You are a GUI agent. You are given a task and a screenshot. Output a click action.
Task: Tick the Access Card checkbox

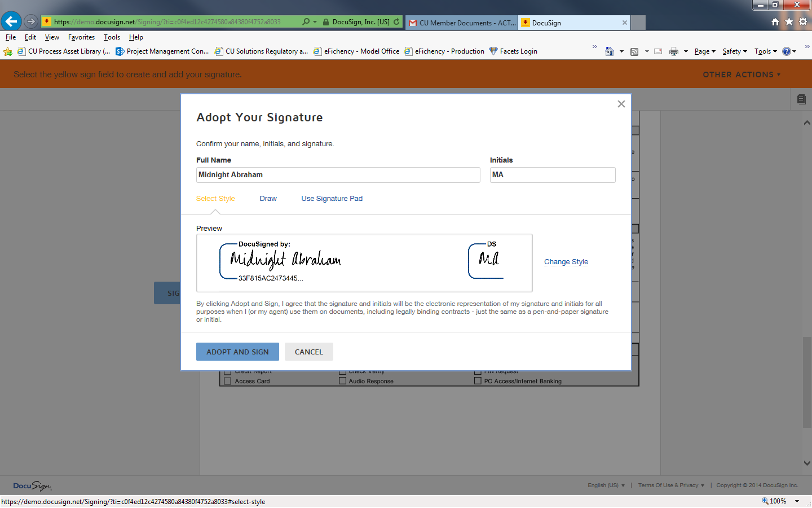point(228,381)
